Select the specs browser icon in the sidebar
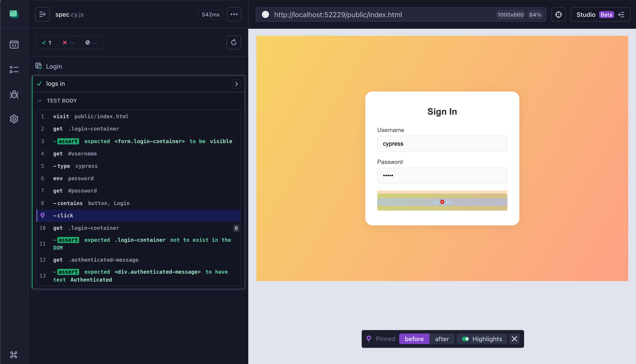Screen dimensions: 636x364 coord(14,44)
